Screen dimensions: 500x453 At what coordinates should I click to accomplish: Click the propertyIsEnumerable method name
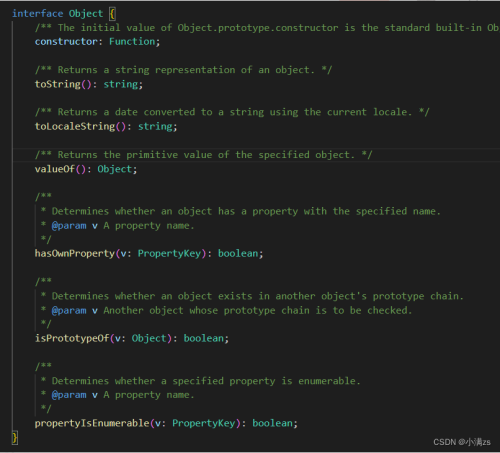pyautogui.click(x=92, y=423)
